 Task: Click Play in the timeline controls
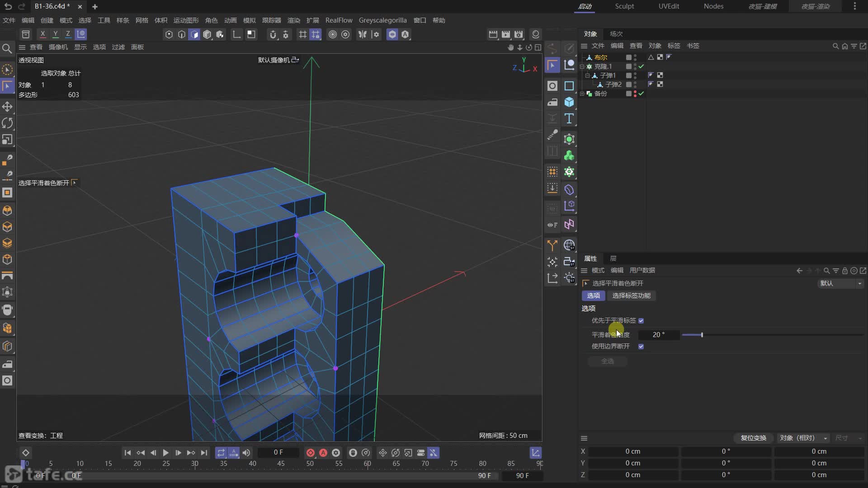165,453
